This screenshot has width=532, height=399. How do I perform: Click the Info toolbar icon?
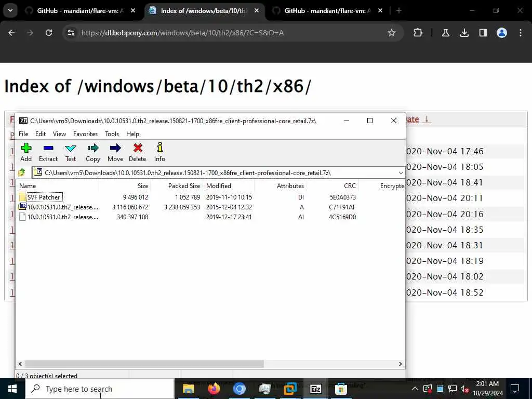159,152
